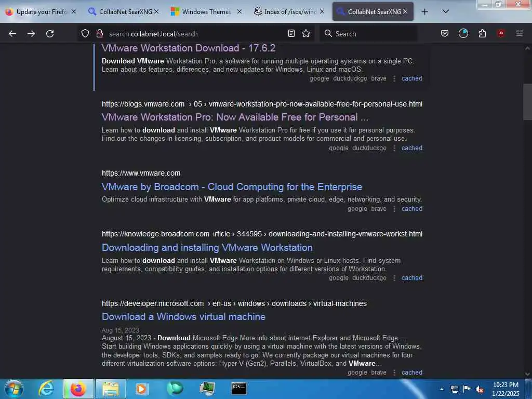This screenshot has height=399, width=532.
Task: Open the monitor app taskbar icon
Action: click(x=207, y=389)
